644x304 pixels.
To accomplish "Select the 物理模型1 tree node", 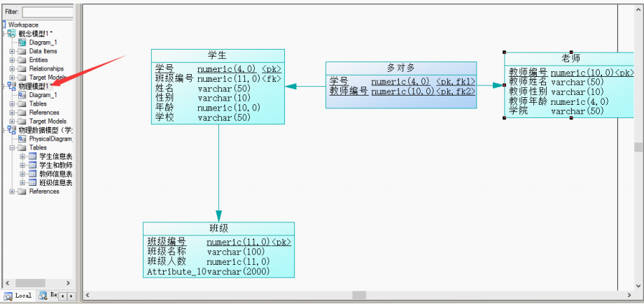I will click(x=35, y=86).
